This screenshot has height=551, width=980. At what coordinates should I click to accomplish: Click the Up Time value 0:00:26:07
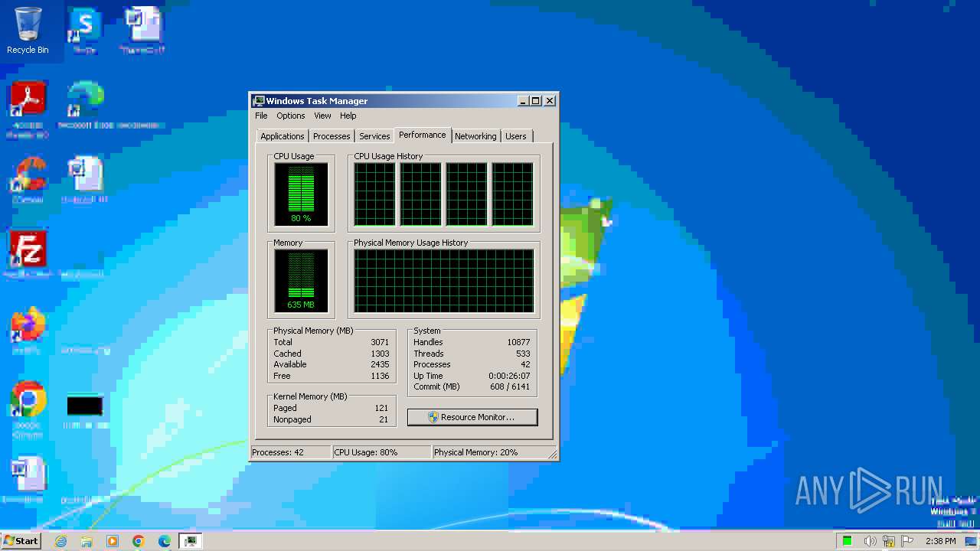pyautogui.click(x=509, y=376)
